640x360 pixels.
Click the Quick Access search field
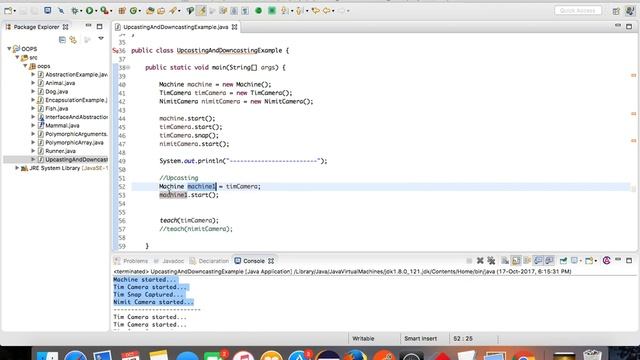[578, 11]
